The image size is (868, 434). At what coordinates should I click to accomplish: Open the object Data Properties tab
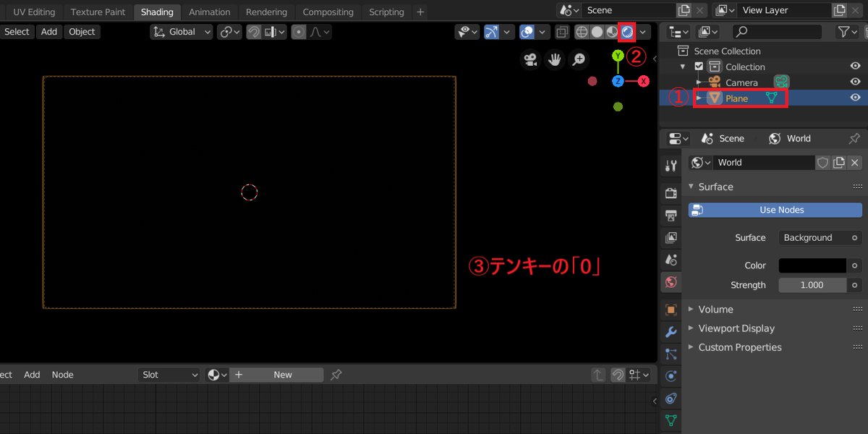(671, 420)
